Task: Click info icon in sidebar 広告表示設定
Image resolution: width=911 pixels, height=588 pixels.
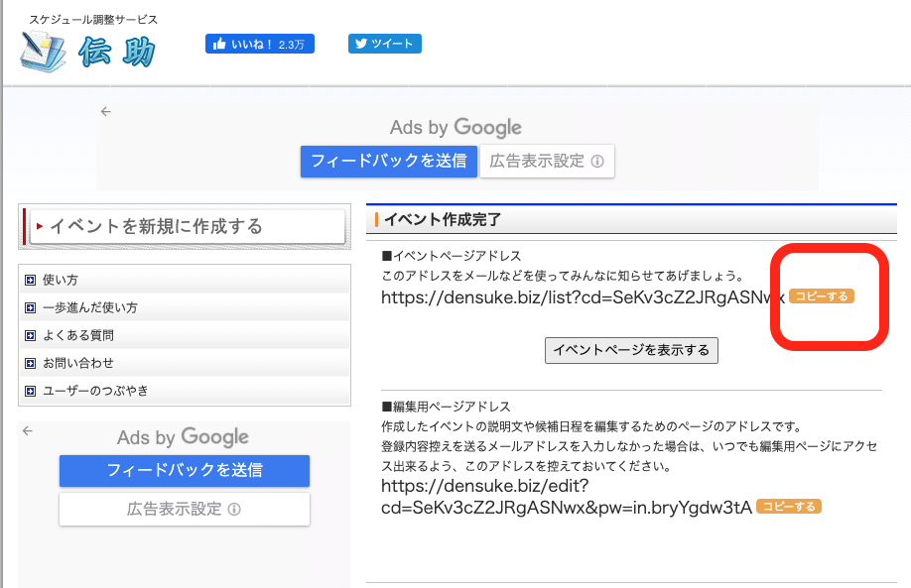Action: [234, 510]
